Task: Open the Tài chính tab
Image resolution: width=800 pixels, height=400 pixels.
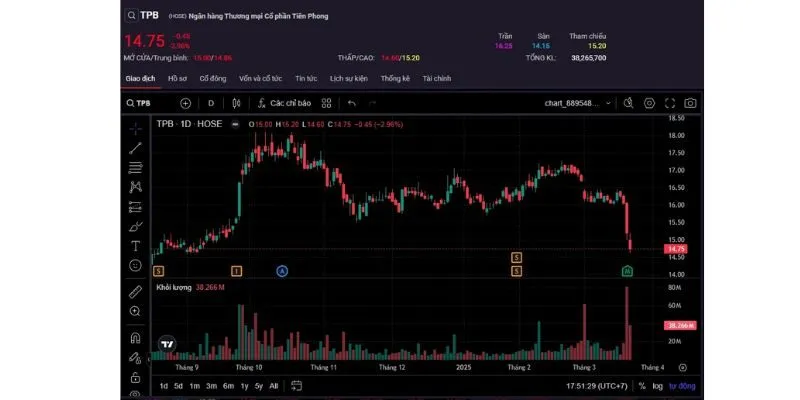Action: 437,79
